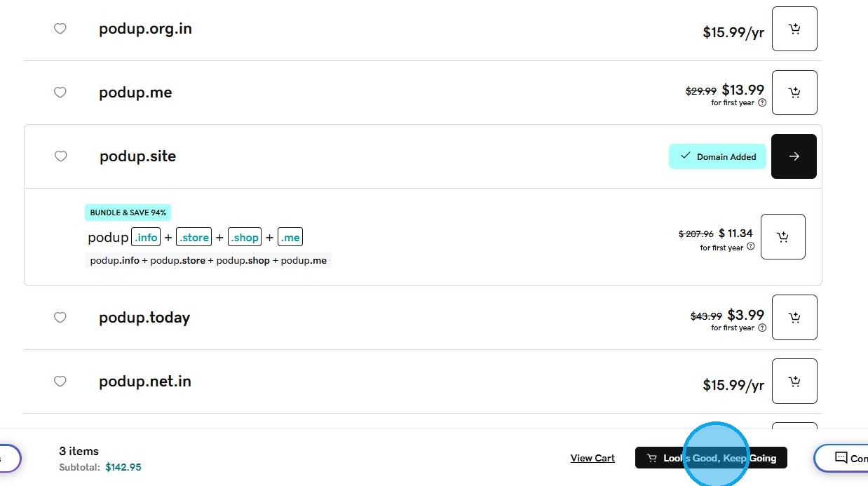The image size is (868, 486).
Task: Favorite podup.today with heart icon
Action: (x=60, y=318)
